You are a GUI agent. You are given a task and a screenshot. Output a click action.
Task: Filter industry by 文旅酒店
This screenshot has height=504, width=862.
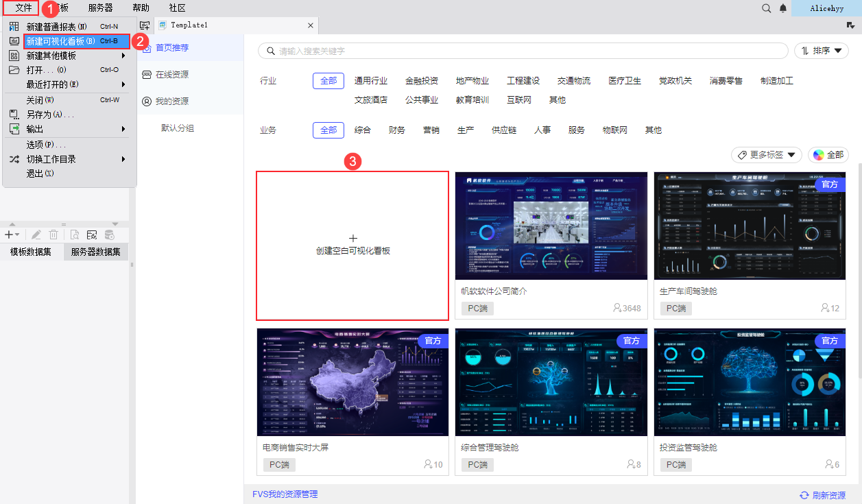(x=371, y=99)
